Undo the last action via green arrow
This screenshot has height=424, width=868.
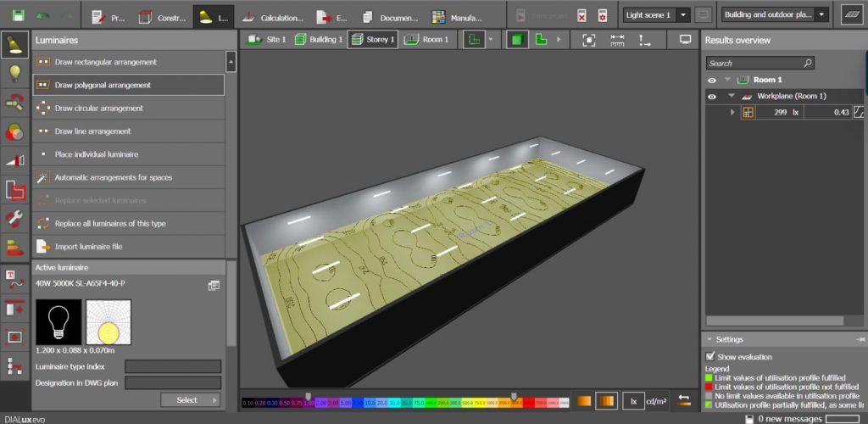point(43,15)
